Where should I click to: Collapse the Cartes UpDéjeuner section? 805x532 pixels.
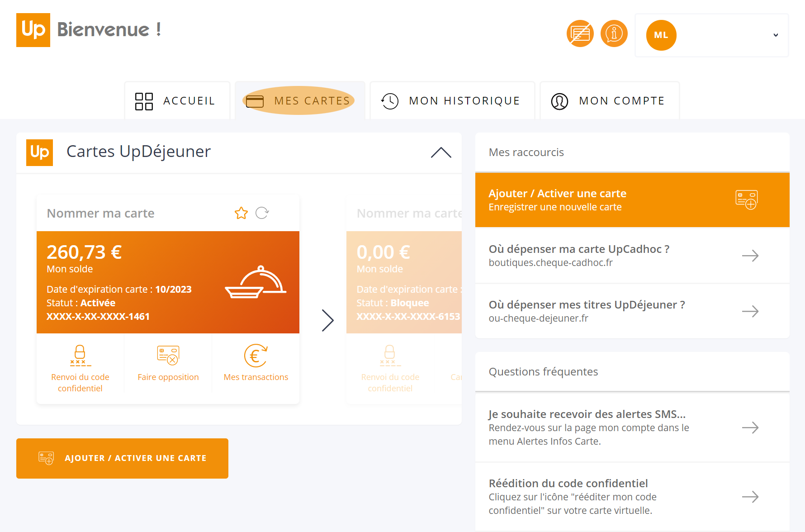441,152
